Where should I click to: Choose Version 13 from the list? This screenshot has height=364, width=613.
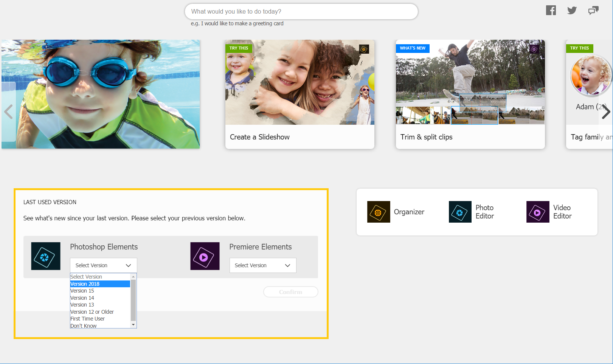click(100, 305)
